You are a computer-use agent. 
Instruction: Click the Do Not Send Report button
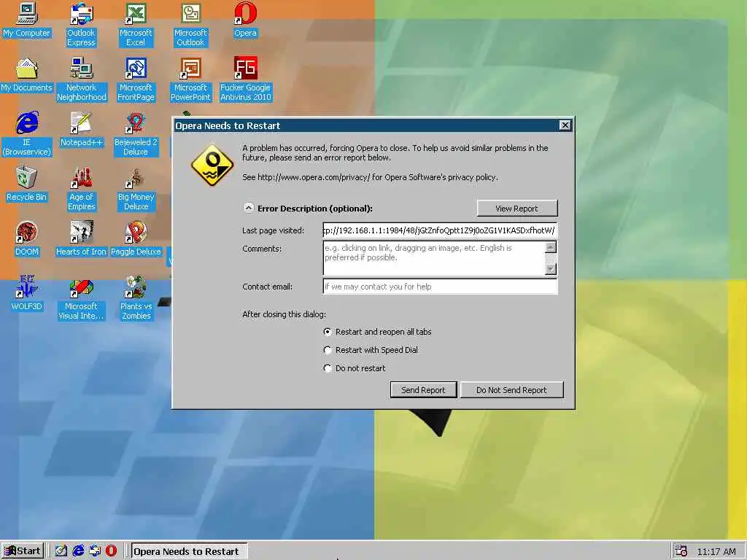511,390
